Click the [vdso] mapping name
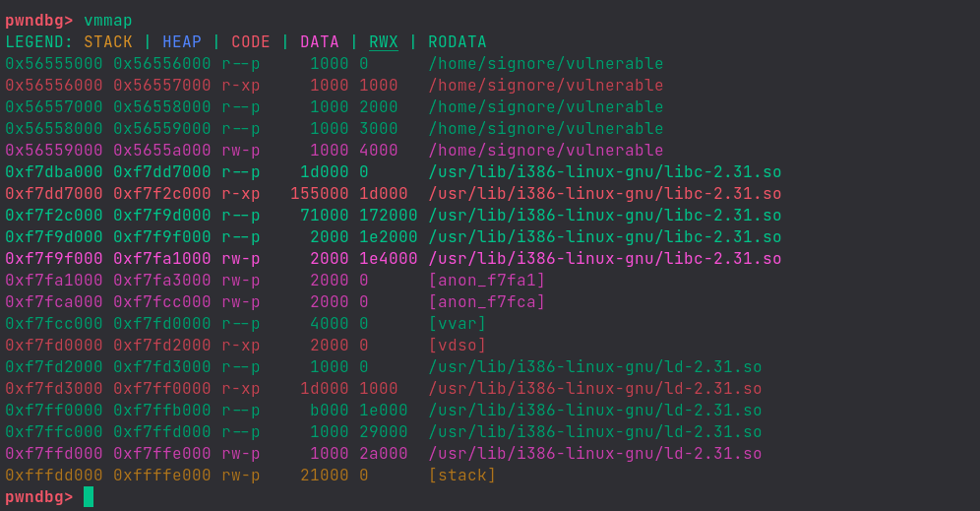 [x=458, y=346]
